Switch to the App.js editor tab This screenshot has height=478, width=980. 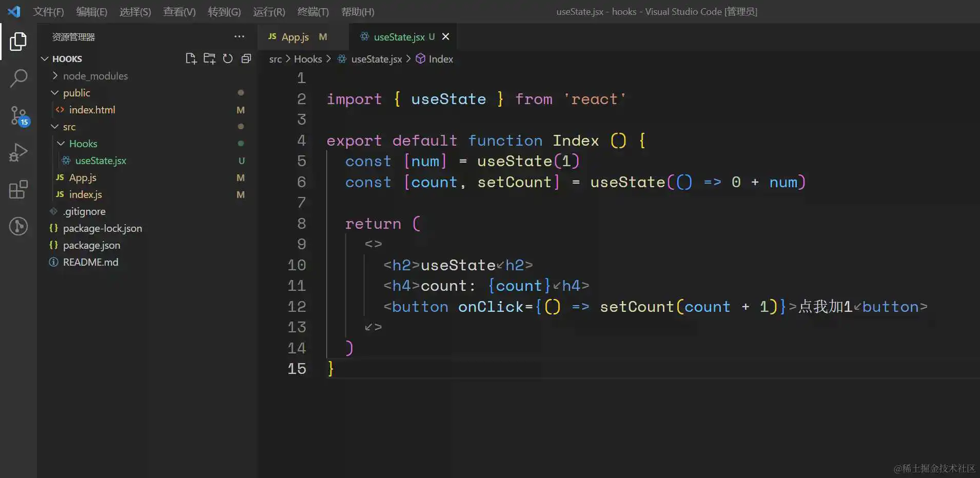click(x=303, y=36)
